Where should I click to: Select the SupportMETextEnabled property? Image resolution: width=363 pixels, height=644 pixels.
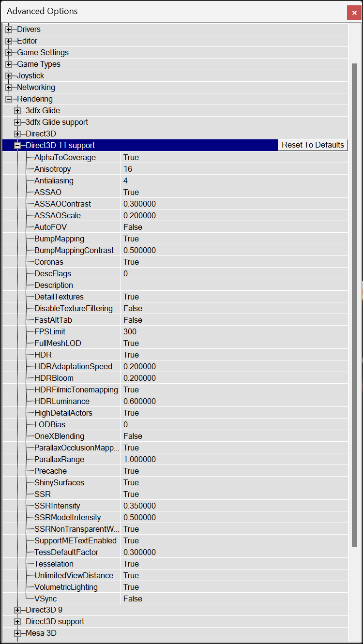pyautogui.click(x=76, y=540)
